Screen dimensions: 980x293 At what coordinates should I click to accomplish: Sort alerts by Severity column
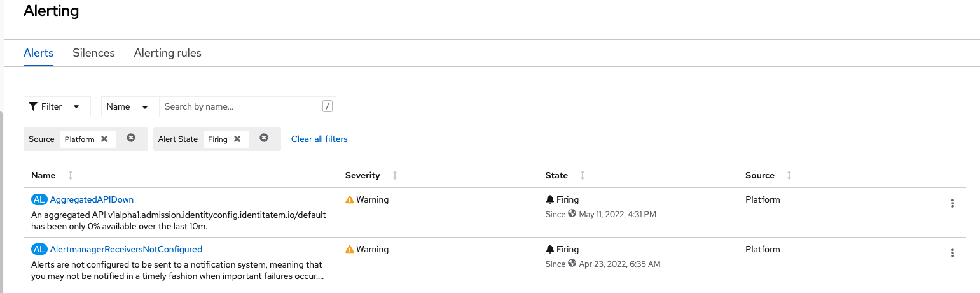point(362,175)
